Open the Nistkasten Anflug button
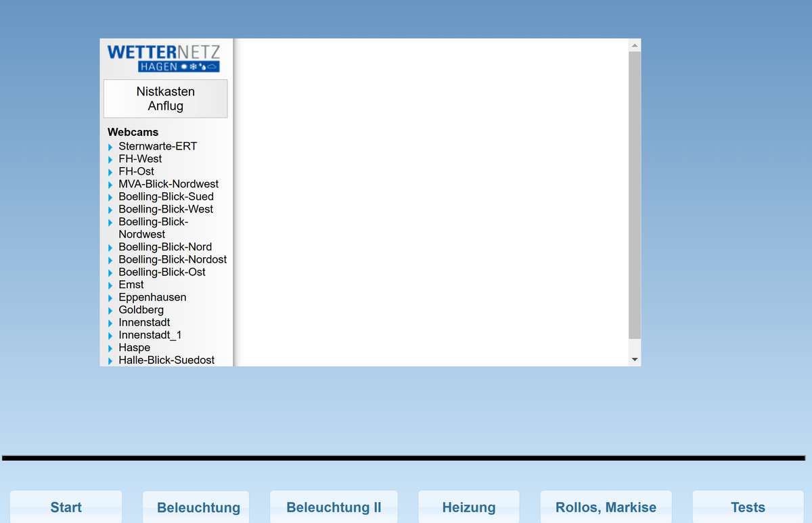This screenshot has height=523, width=812. (x=166, y=99)
